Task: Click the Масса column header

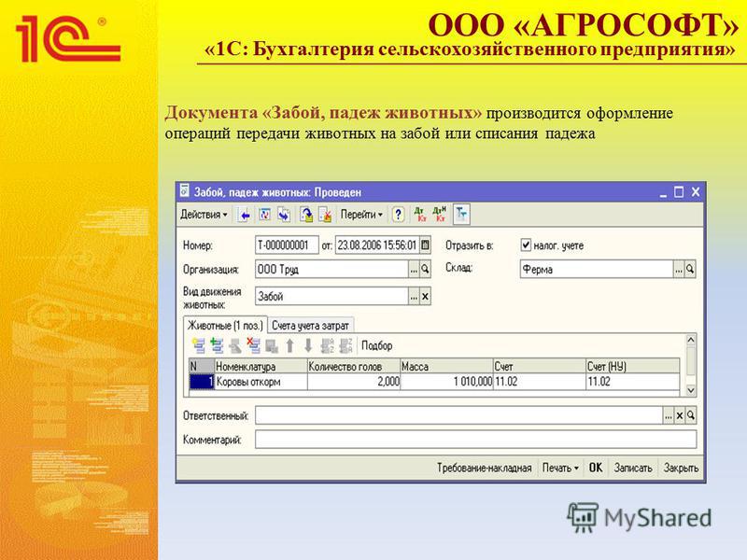Action: click(x=446, y=366)
